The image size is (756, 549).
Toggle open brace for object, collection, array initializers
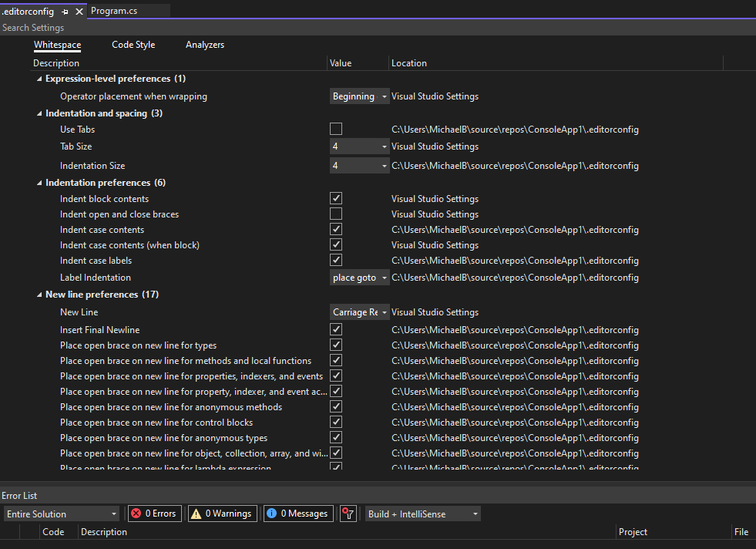click(336, 453)
